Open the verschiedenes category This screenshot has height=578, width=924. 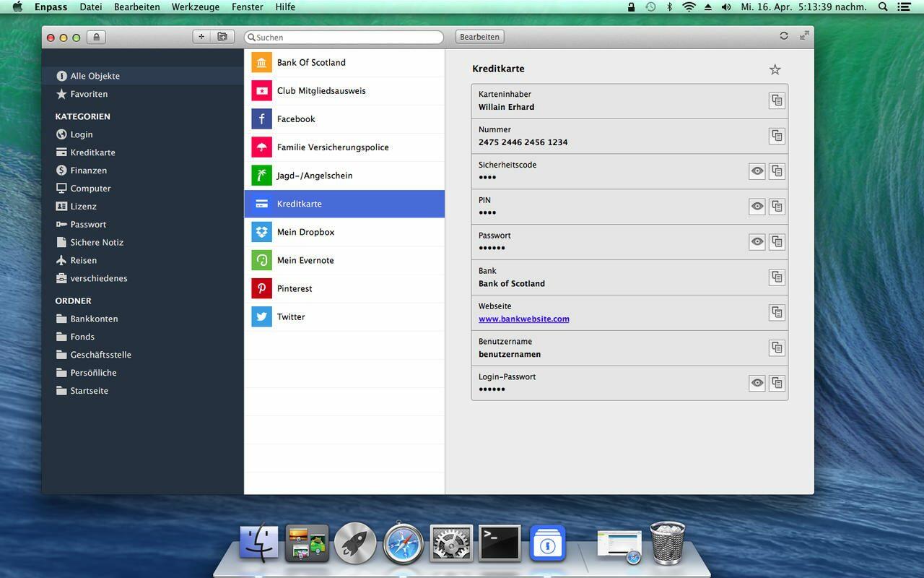tap(143, 279)
